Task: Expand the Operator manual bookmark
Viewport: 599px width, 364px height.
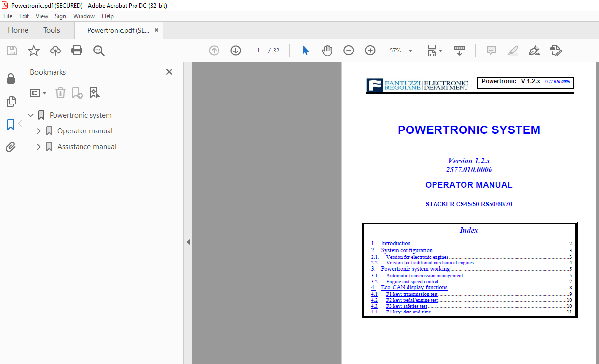Action: click(39, 131)
